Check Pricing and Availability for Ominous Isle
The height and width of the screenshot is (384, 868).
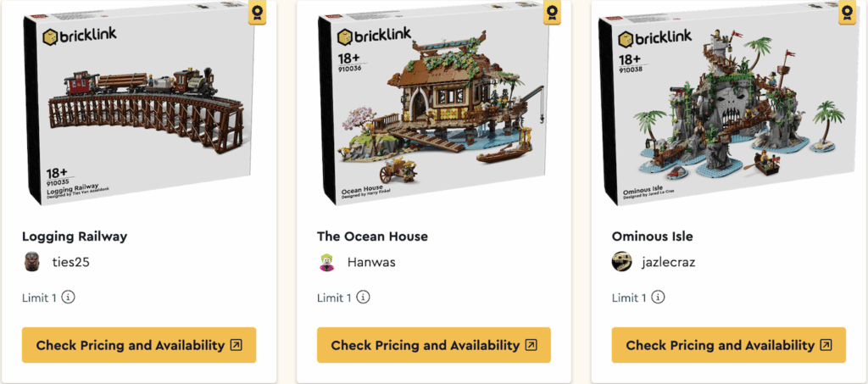pyautogui.click(x=729, y=345)
